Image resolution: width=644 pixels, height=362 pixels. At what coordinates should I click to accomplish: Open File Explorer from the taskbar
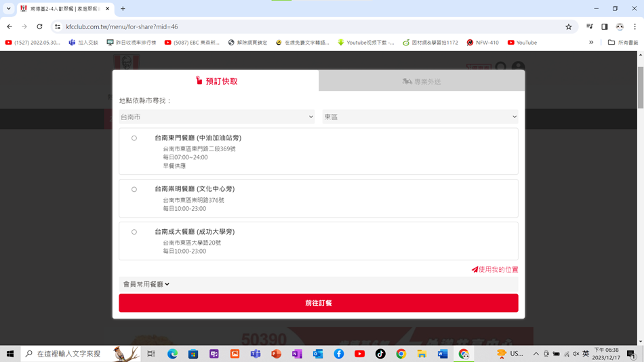pyautogui.click(x=422, y=354)
